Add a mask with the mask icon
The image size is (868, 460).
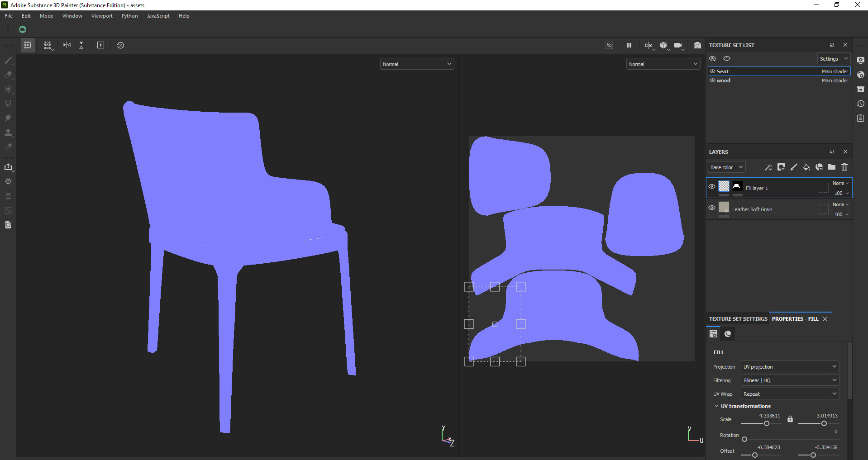pos(781,167)
